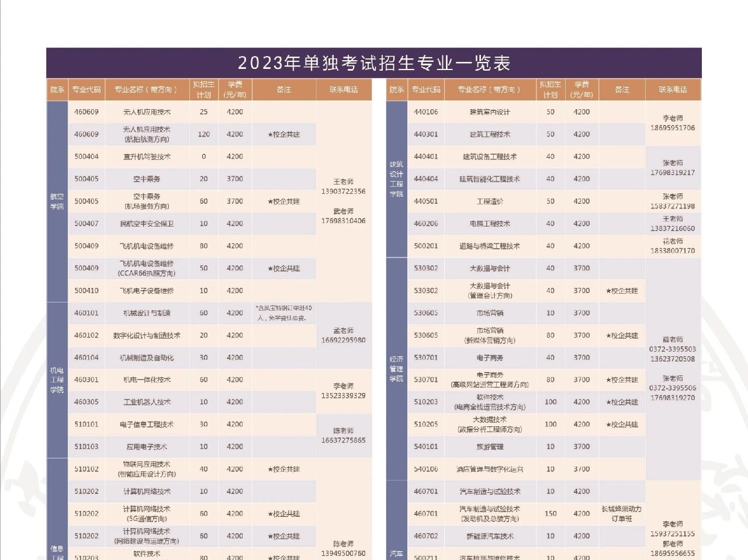This screenshot has height=560, width=748.
Task: Click contact 陈老师 16637275865
Action: 344,436
